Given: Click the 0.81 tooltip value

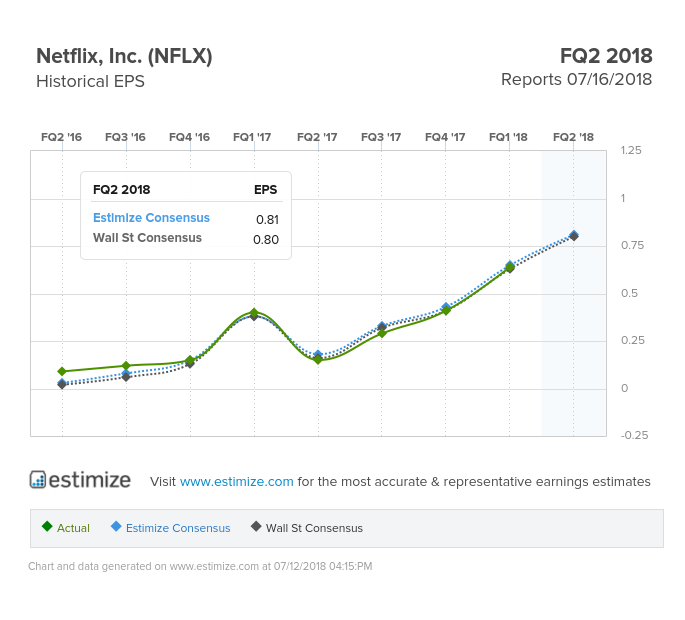Looking at the screenshot, I should pyautogui.click(x=267, y=219).
